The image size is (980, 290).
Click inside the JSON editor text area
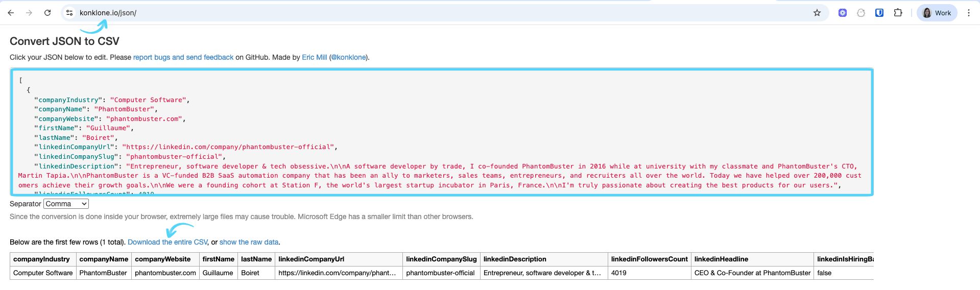[x=442, y=132]
